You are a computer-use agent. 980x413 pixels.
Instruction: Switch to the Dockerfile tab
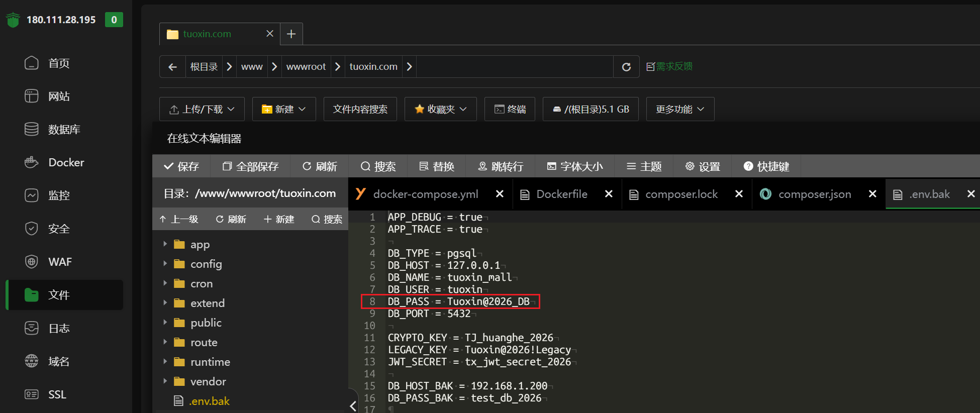562,194
